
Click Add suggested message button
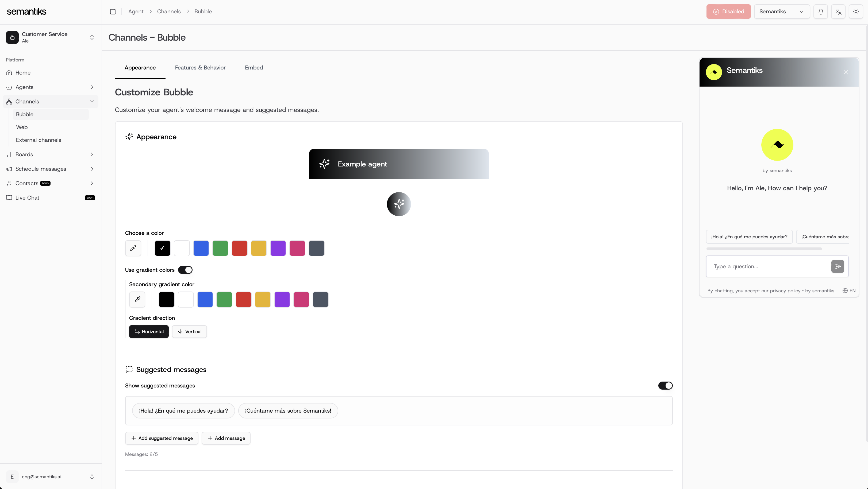tap(162, 438)
